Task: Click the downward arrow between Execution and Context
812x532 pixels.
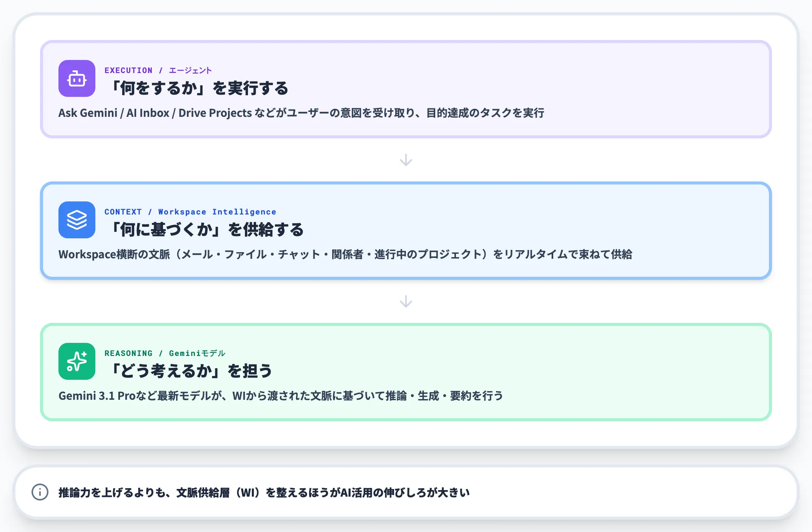Action: pyautogui.click(x=406, y=160)
